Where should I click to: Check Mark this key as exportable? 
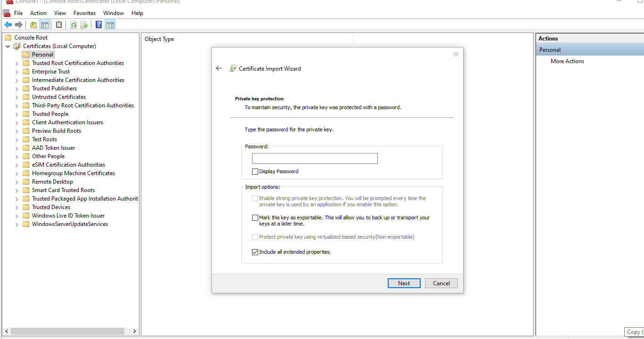point(255,218)
